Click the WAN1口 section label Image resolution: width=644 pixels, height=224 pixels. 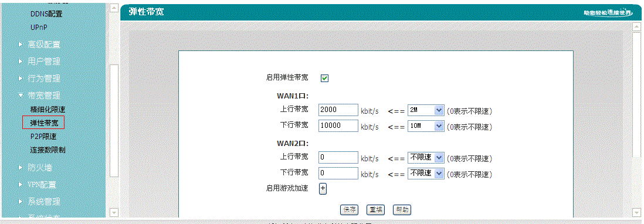tap(293, 96)
